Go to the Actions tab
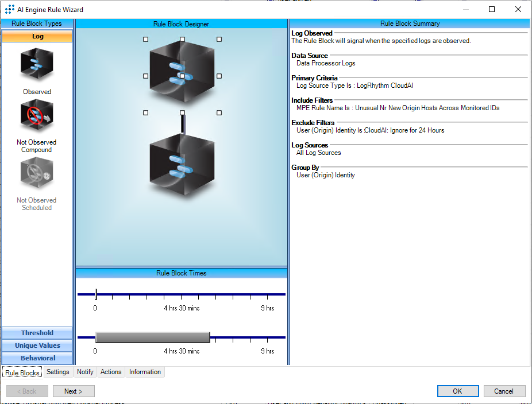The height and width of the screenshot is (404, 532). pyautogui.click(x=111, y=372)
